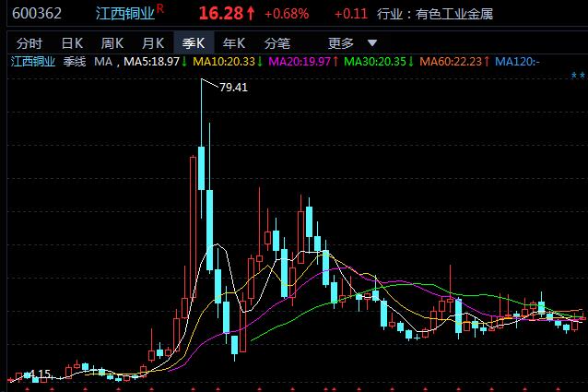
Task: Click the tallest cyan candlestick at peak
Action: click(201, 168)
